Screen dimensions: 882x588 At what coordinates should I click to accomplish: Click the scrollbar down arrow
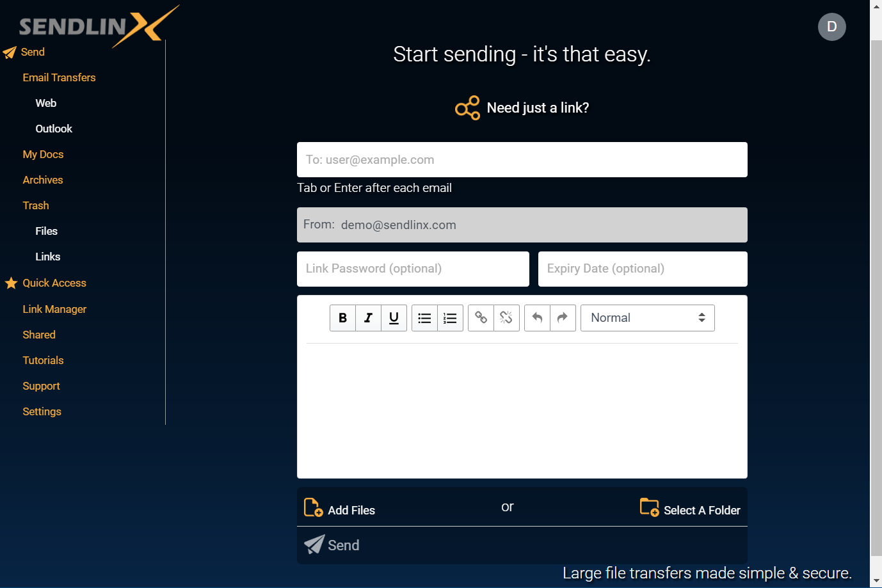876,581
